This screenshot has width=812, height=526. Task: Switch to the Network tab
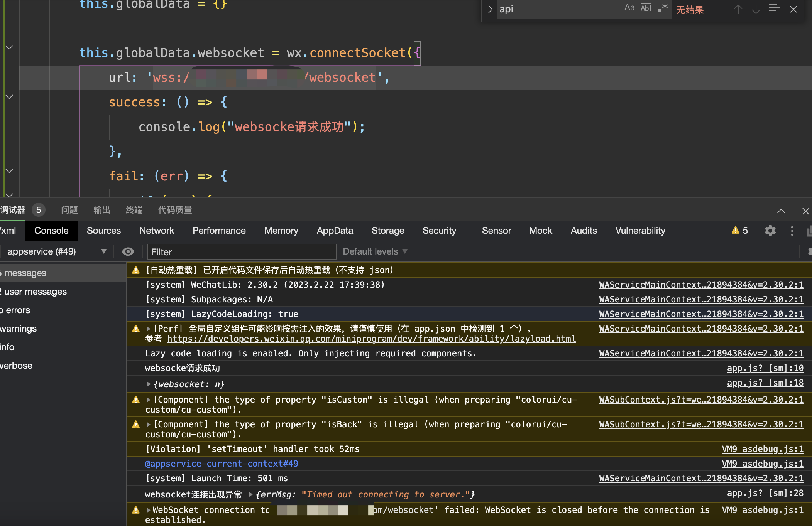[x=157, y=231]
